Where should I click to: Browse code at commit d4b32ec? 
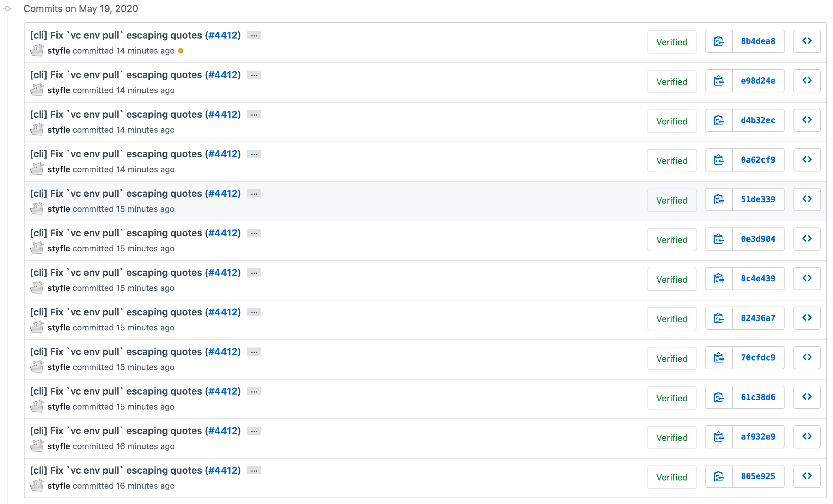pos(807,120)
